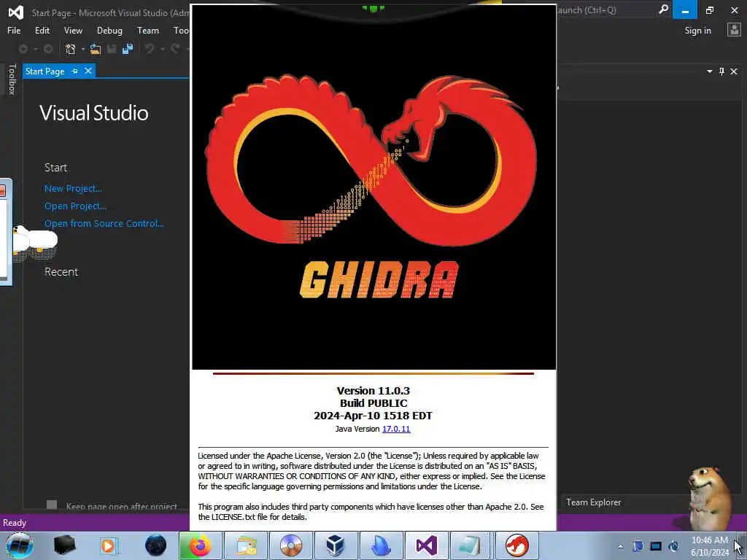Click the media player taskbar icon
The image size is (747, 560).
(108, 545)
